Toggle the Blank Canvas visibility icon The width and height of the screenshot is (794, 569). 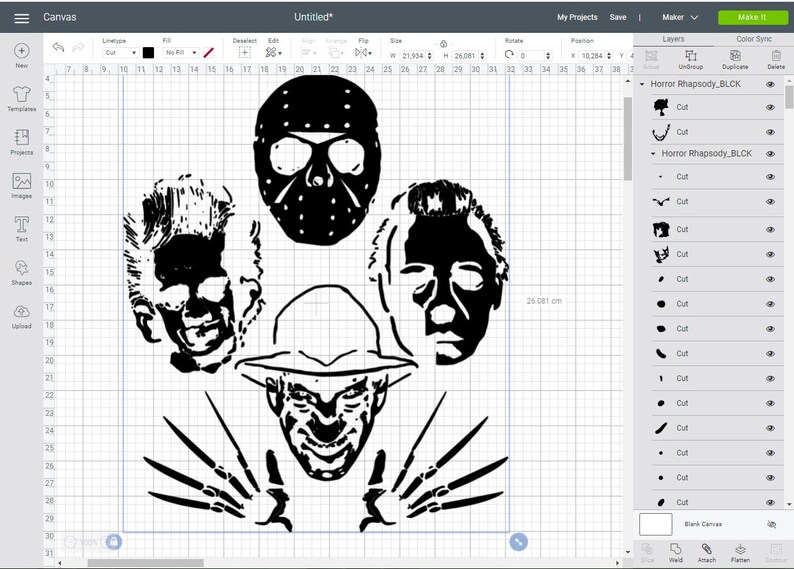(772, 524)
